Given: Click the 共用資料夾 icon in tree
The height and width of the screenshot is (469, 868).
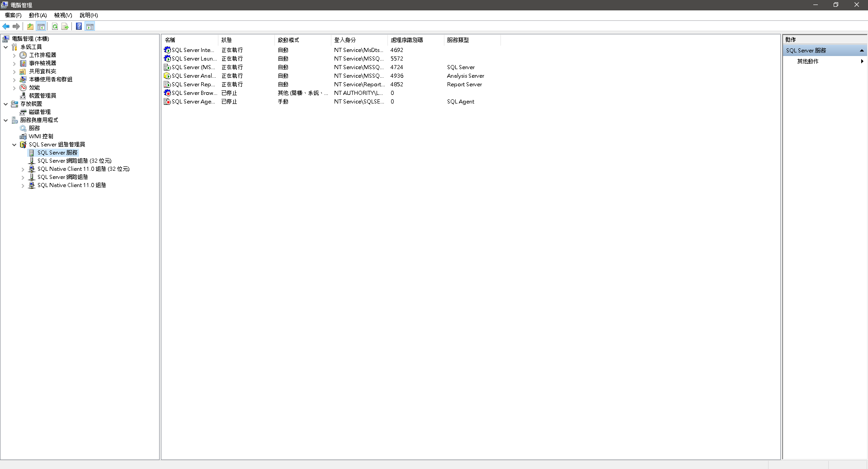Looking at the screenshot, I should click(23, 71).
